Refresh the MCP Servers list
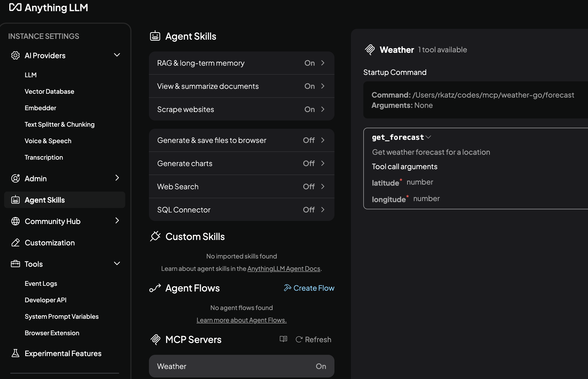Screen dimensions: 588x379 pyautogui.click(x=313, y=339)
